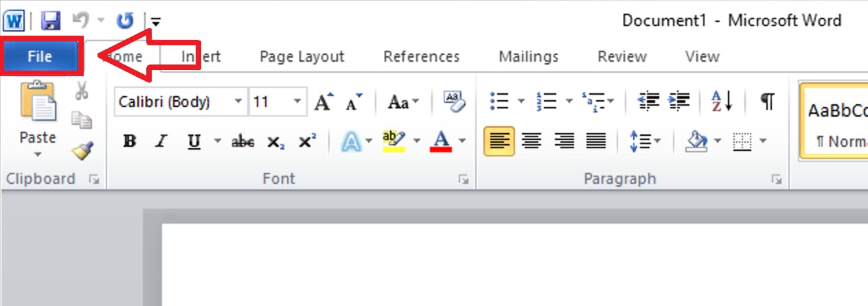
Task: Click the Clear Formatting eraser icon
Action: tap(454, 102)
